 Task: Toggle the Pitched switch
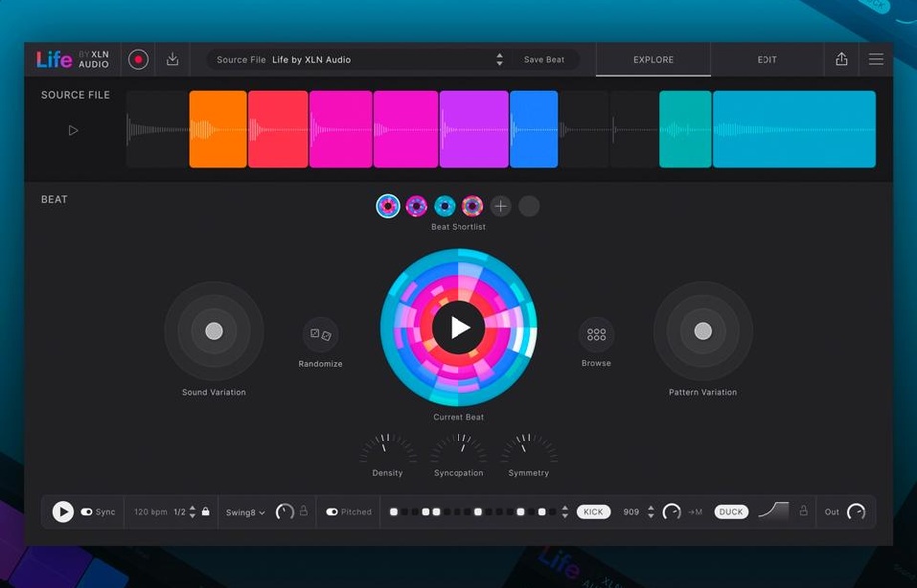(x=332, y=512)
